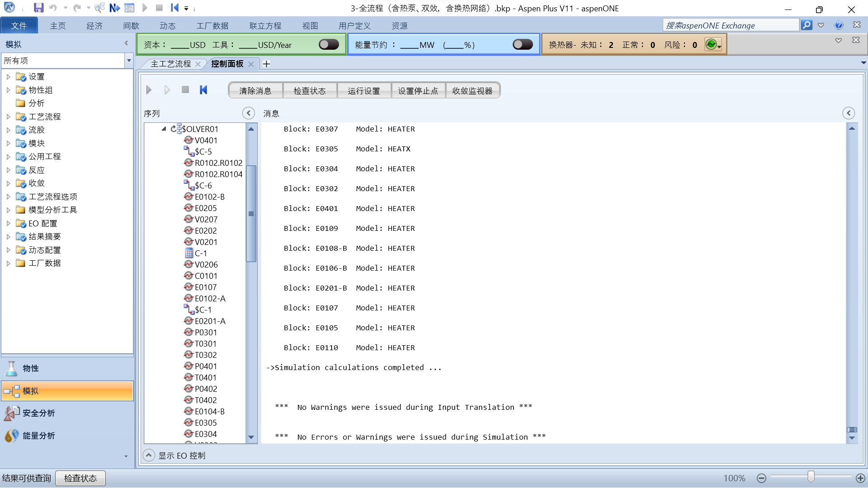
Task: Open the All Items (所有项) dropdown
Action: (x=129, y=61)
